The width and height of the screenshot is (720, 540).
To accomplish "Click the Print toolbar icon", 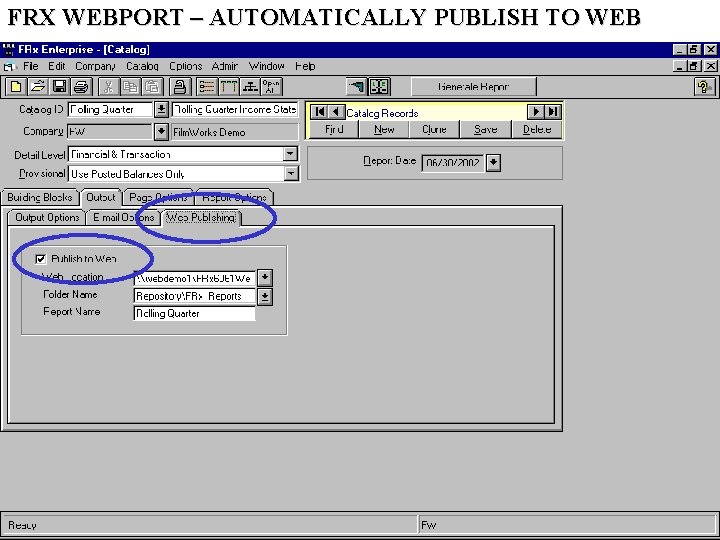I will 82,87.
